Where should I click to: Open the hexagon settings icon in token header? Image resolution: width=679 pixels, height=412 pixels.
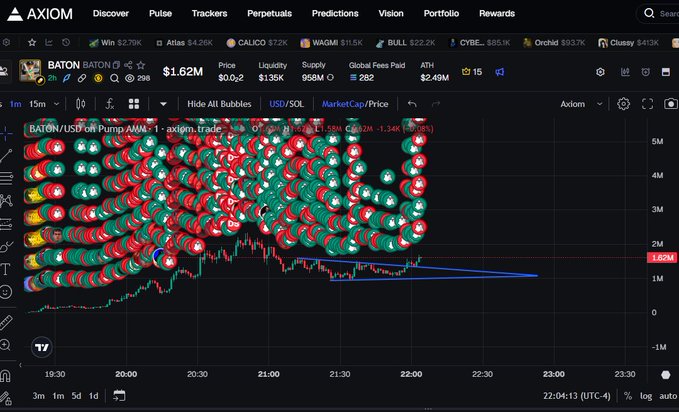tap(600, 72)
